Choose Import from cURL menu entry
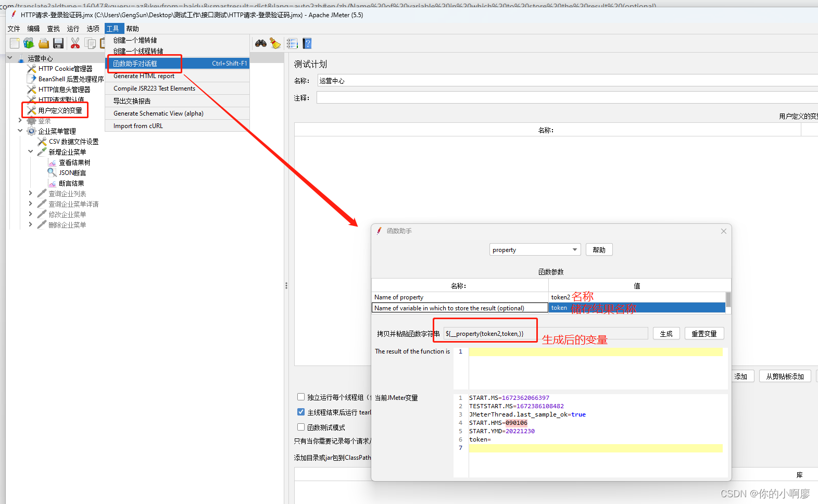The image size is (818, 504). tap(178, 126)
